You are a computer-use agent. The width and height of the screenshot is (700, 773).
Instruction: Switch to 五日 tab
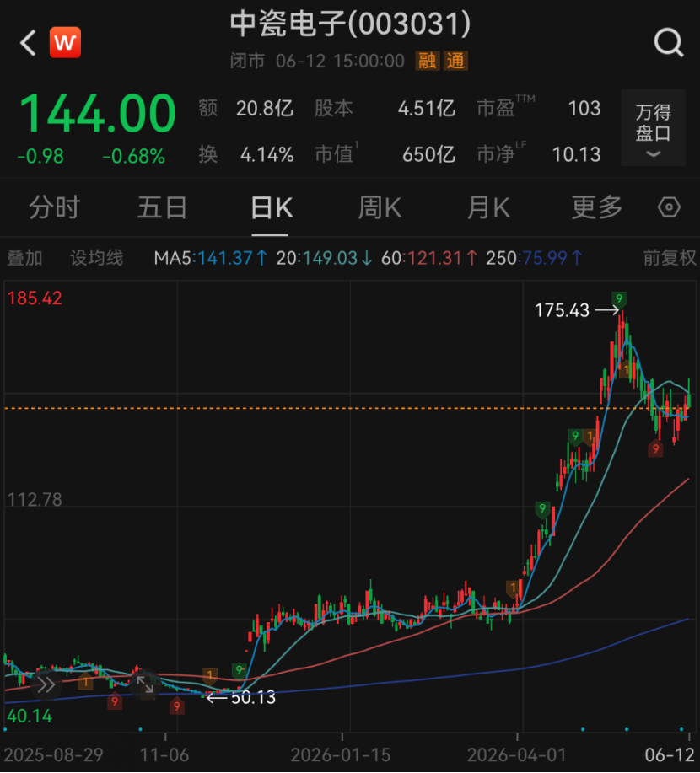(162, 207)
